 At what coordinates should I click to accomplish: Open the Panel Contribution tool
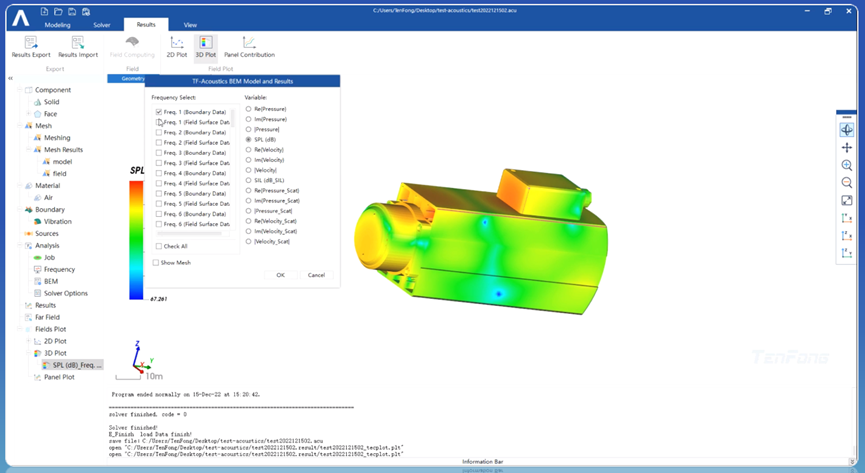(249, 47)
